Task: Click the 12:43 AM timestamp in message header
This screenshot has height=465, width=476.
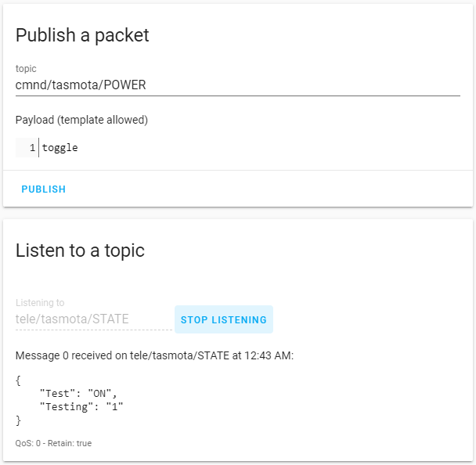Action: coord(268,356)
